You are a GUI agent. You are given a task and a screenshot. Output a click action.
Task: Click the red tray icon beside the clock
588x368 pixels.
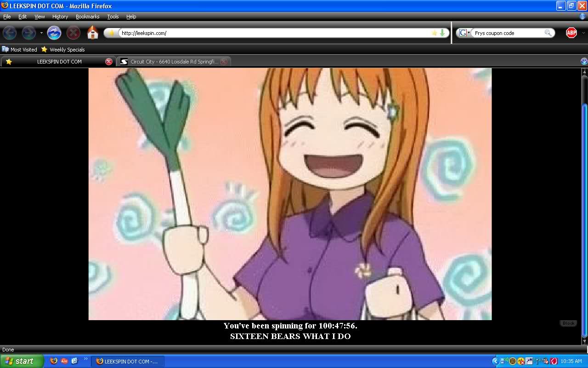[554, 361]
